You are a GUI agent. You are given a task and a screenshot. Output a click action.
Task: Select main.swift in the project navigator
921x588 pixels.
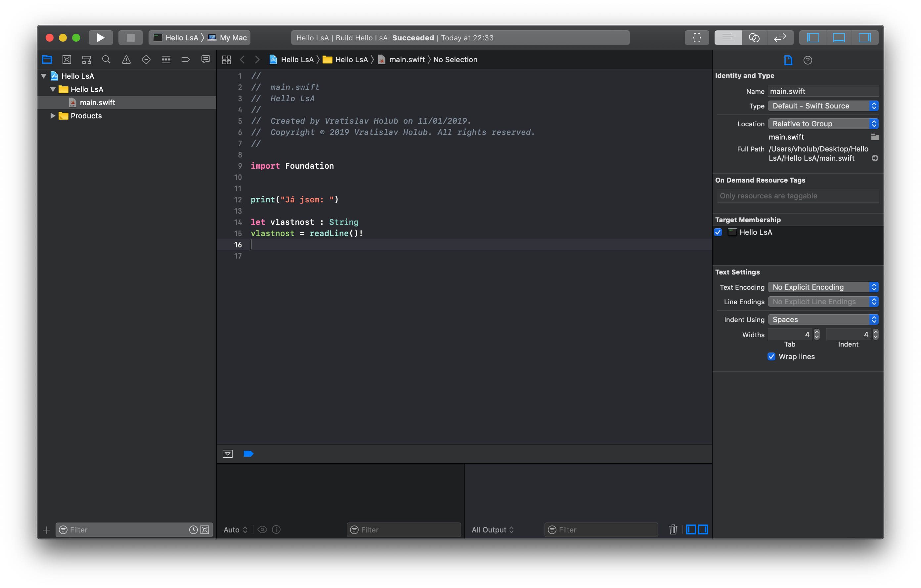tap(97, 103)
